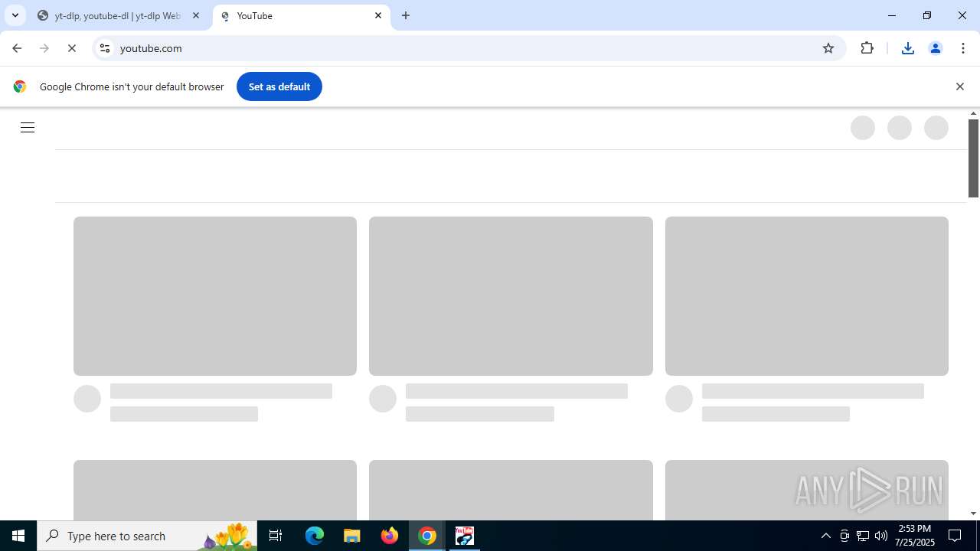Open the Windows Start menu
This screenshot has height=551, width=980.
[18, 536]
